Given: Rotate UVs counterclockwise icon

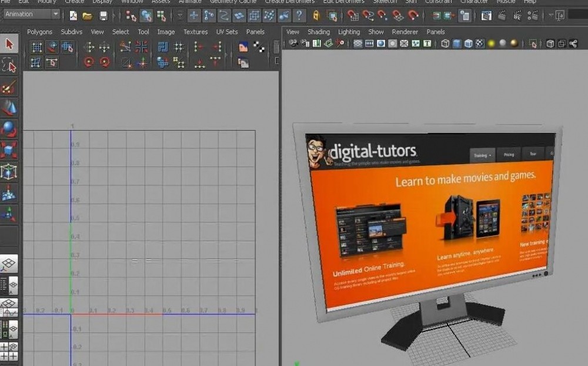Looking at the screenshot, I should point(89,62).
